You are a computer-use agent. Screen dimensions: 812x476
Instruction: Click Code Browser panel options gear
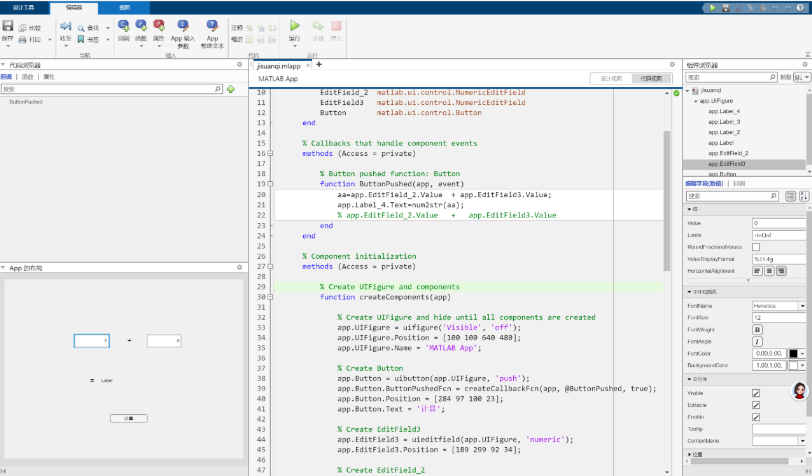click(240, 65)
